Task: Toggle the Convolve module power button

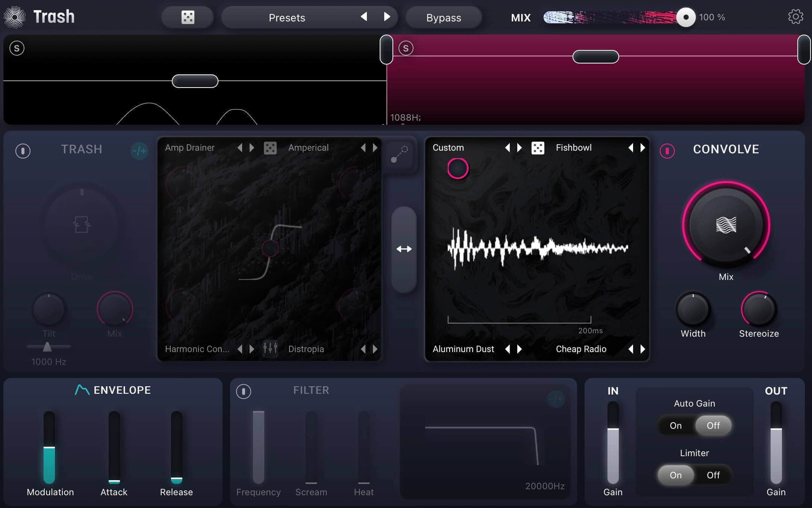Action: [x=667, y=151]
